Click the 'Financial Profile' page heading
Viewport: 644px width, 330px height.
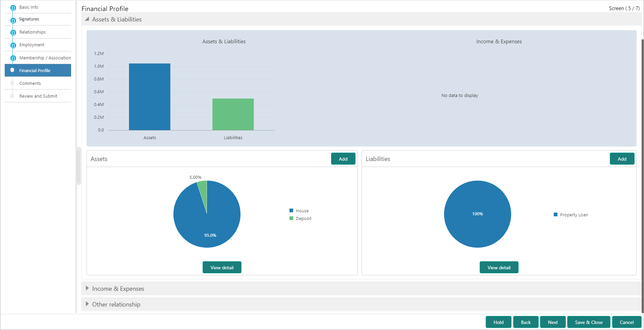click(105, 9)
